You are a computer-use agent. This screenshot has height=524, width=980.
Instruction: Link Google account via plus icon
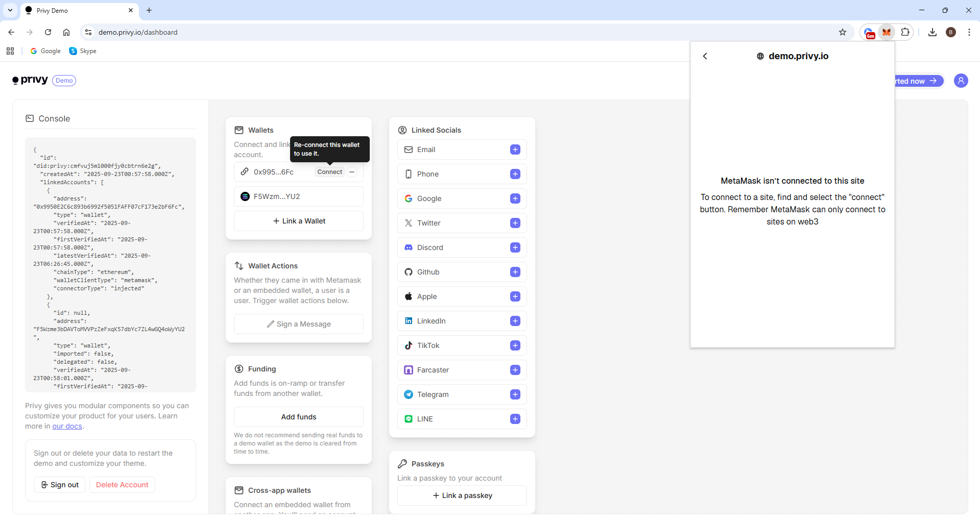point(515,198)
